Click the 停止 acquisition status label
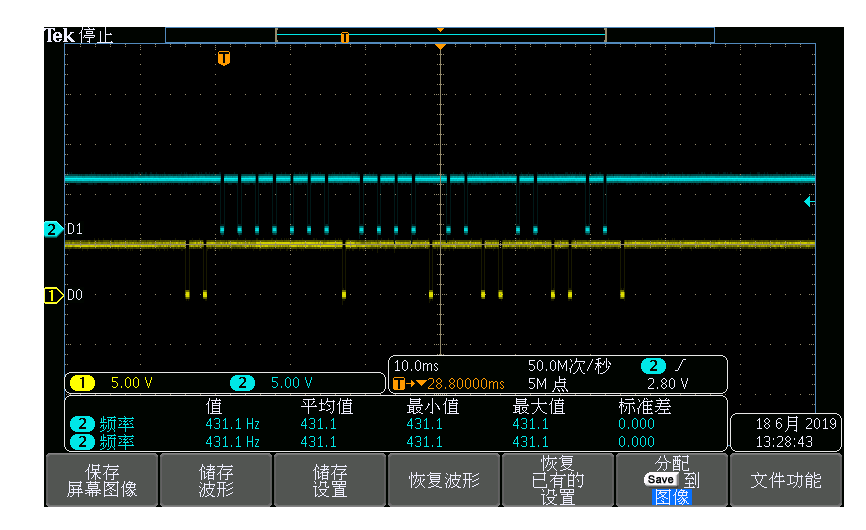The width and height of the screenshot is (866, 530). [96, 36]
